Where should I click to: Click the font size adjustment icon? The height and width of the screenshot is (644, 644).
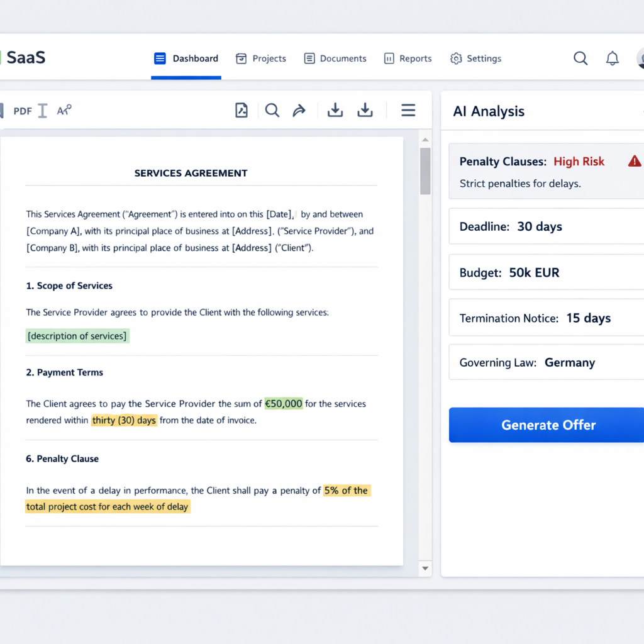[x=63, y=110]
